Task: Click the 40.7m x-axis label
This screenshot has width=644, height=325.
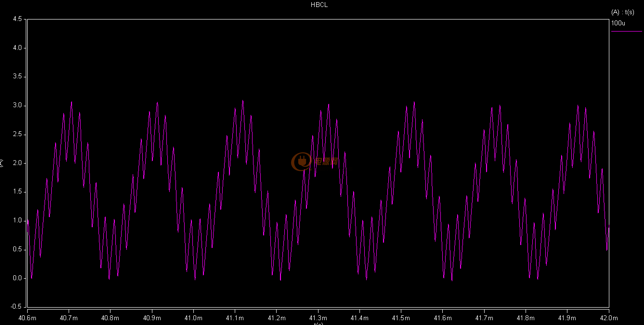Action: [x=69, y=318]
